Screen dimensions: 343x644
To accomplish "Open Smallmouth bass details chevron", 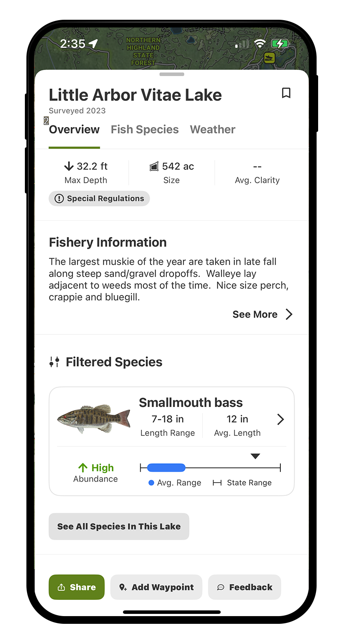I will pos(280,419).
